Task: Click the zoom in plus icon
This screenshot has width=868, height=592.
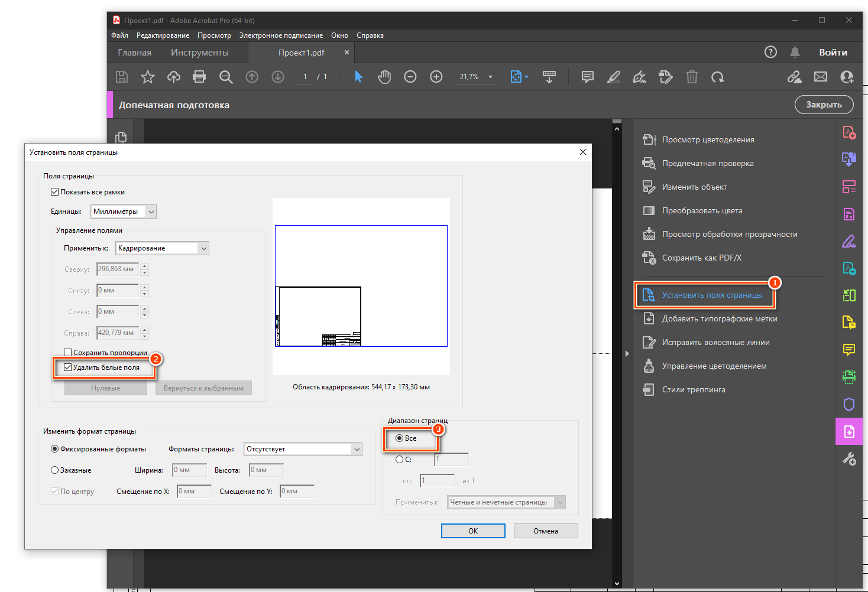Action: pyautogui.click(x=436, y=77)
